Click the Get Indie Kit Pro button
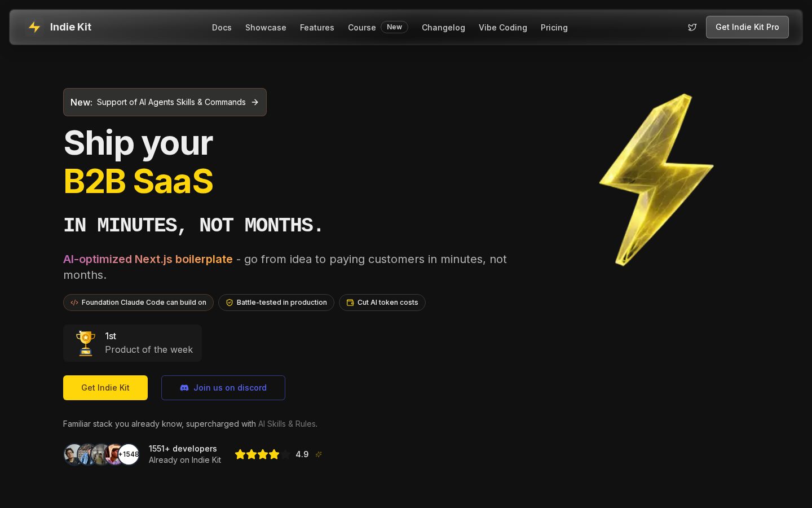 tap(747, 27)
